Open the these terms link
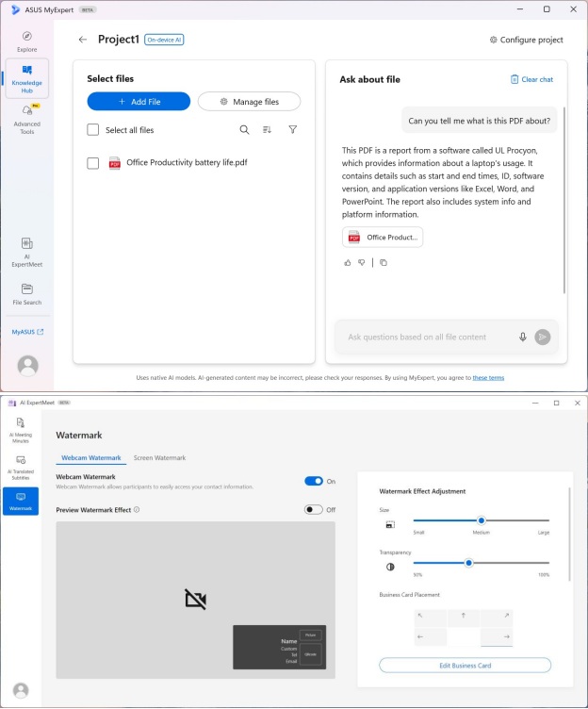This screenshot has height=709, width=588. 488,377
